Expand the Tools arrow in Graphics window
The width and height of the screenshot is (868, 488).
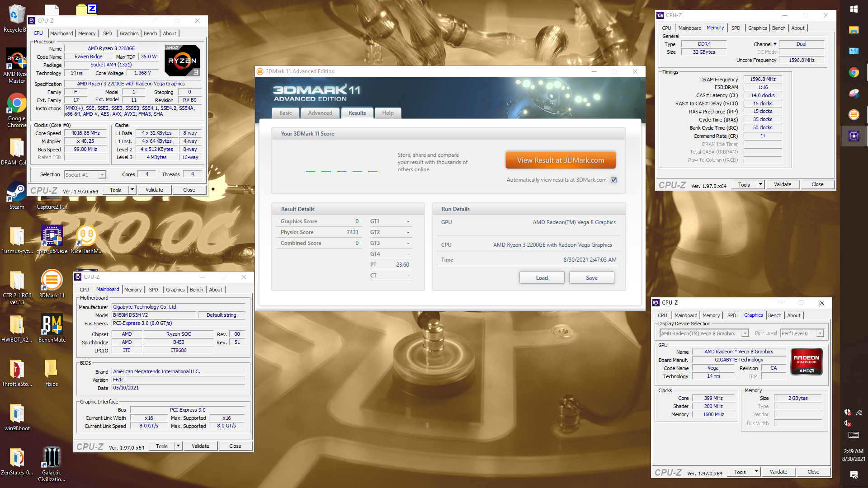[x=756, y=472]
